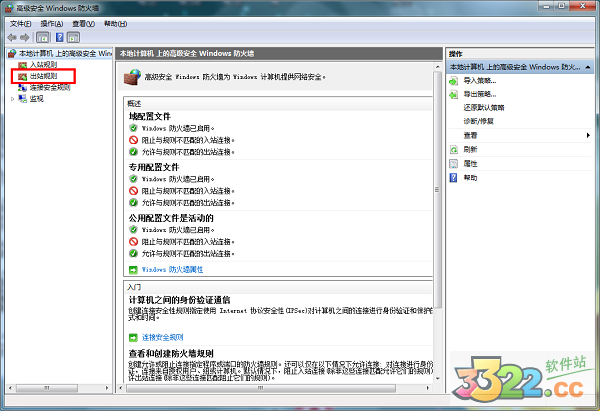This screenshot has width=600, height=411.
Task: Toggle the show/hide action pane icon
Action: (x=73, y=38)
